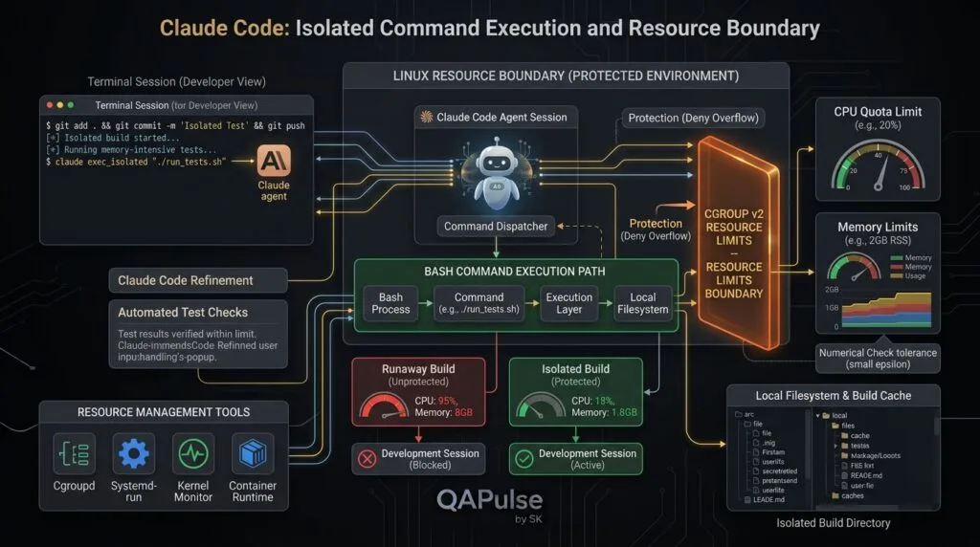Select the FßS.fixt file row
Screen dimensions: 980x547
point(857,465)
